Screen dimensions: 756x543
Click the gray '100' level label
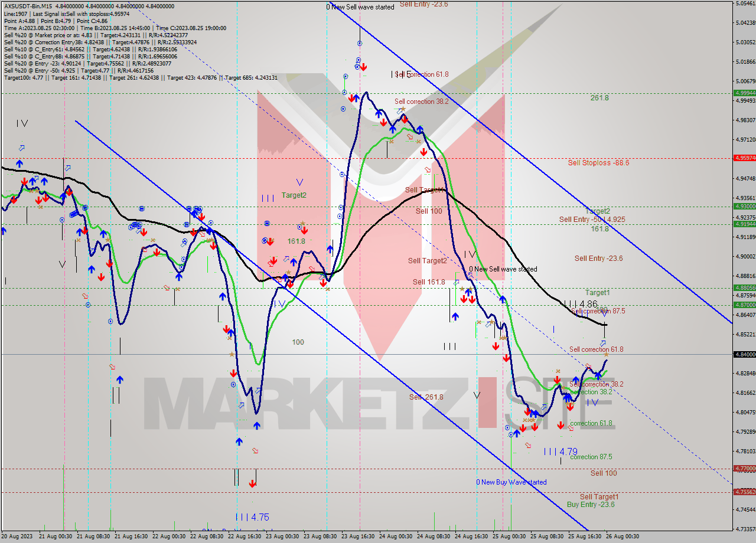[x=298, y=342]
